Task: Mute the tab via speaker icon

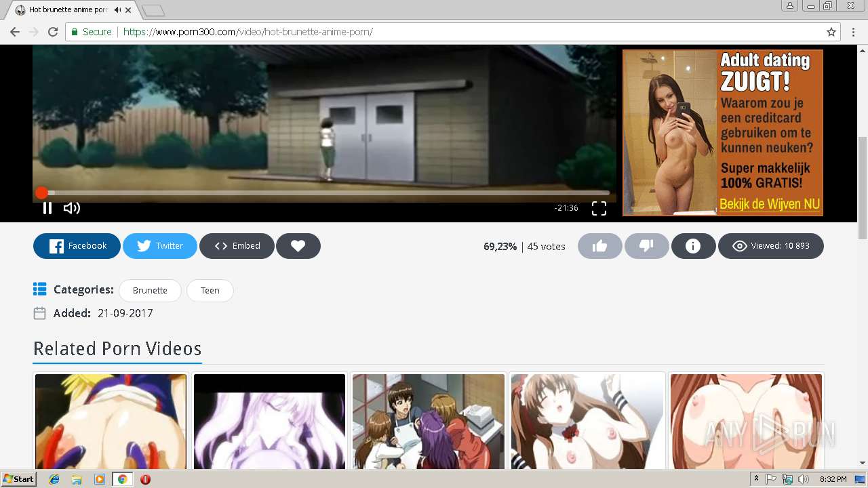Action: [x=117, y=10]
